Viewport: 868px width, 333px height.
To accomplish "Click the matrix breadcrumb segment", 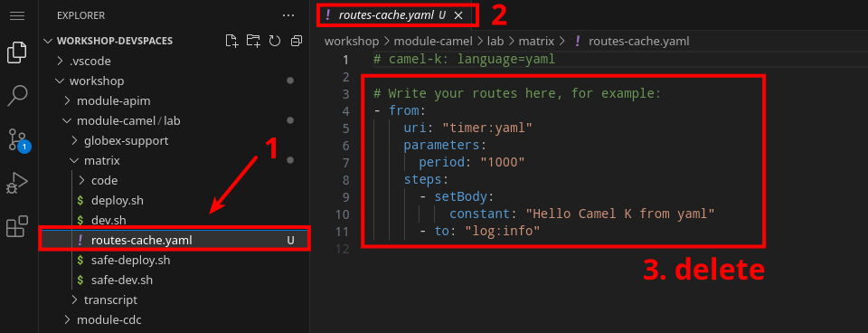I will [535, 41].
